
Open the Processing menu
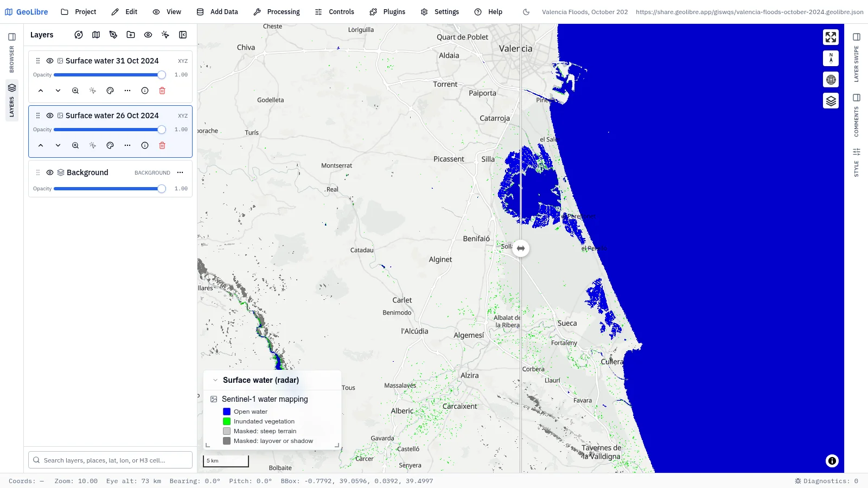[277, 12]
